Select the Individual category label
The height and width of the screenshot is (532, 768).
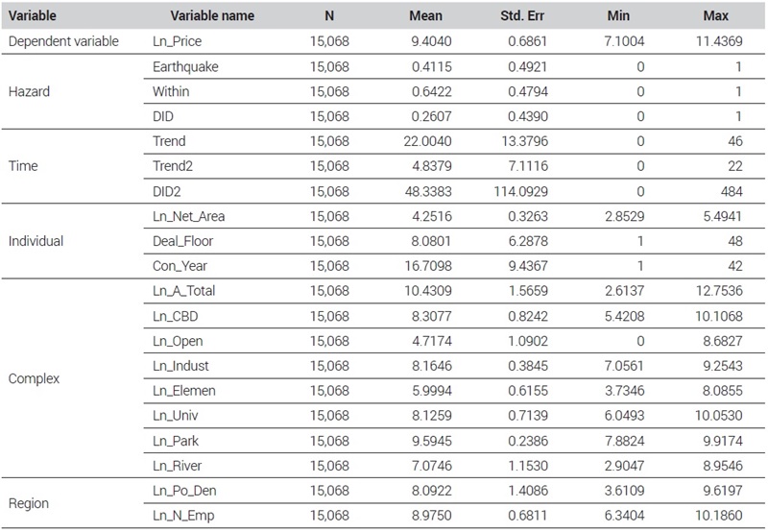(x=36, y=241)
